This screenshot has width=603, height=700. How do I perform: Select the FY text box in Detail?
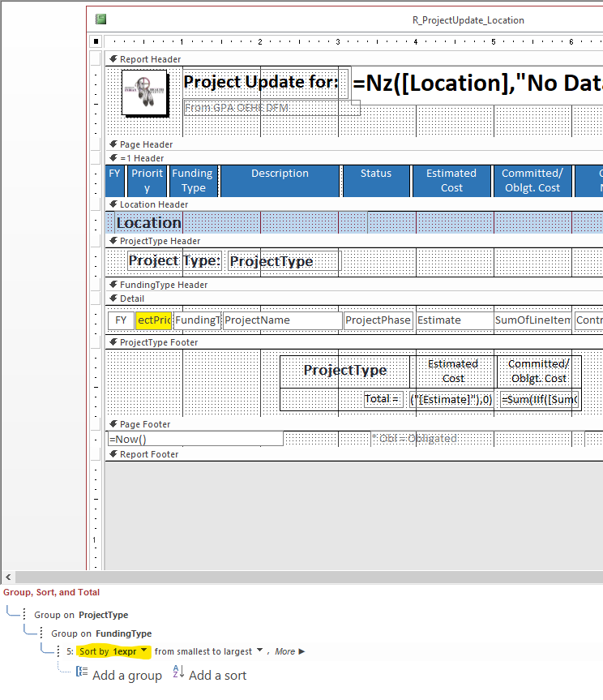(121, 320)
